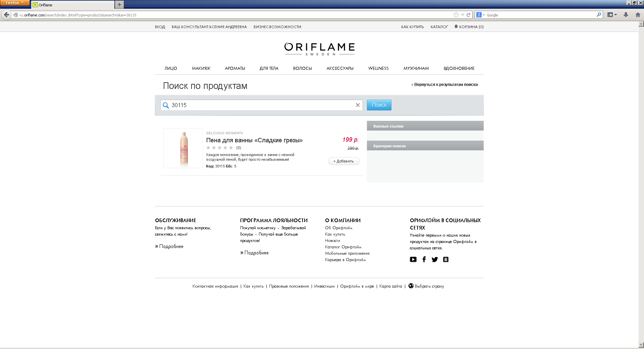The height and width of the screenshot is (349, 644).
Task: Open Каталог Орифлэйм footer link
Action: (343, 247)
